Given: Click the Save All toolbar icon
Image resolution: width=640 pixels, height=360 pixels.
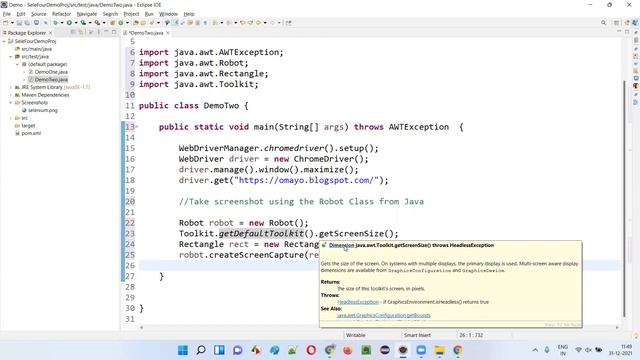Looking at the screenshot, I should [x=27, y=23].
